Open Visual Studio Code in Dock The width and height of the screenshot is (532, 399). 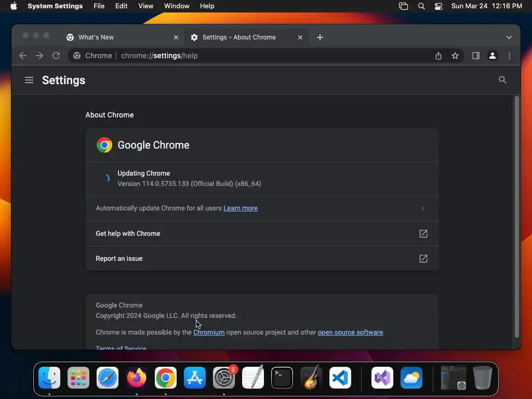click(340, 378)
